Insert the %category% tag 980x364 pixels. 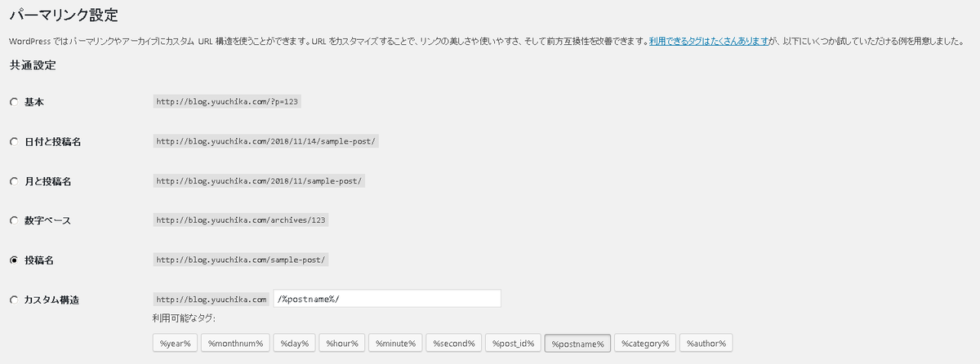pos(645,344)
